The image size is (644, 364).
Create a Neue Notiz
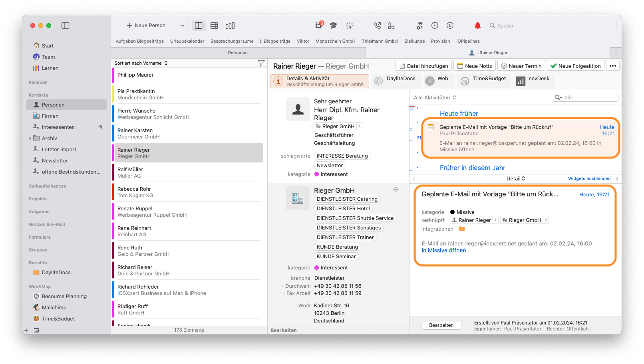[475, 66]
